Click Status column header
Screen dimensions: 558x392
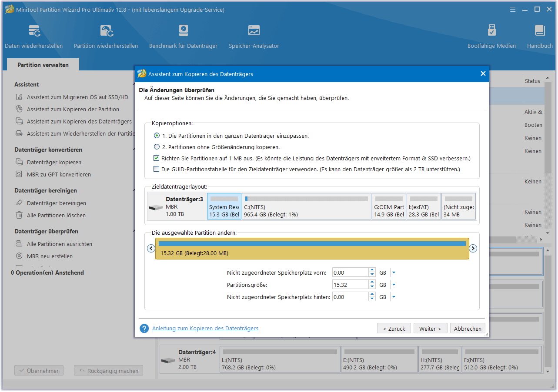[x=533, y=81]
